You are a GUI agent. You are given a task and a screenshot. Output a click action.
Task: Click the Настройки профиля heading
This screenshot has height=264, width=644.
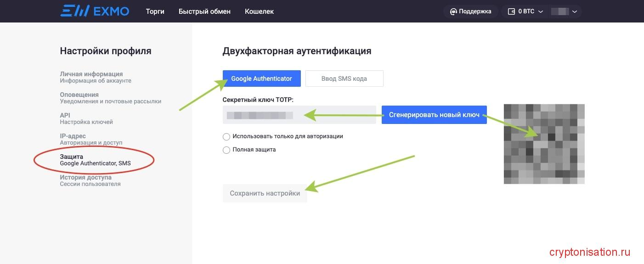(106, 51)
